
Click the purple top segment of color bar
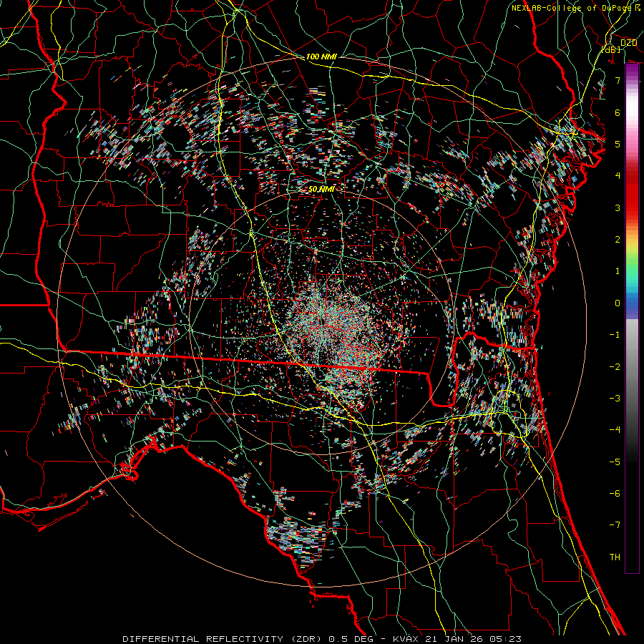pos(632,72)
